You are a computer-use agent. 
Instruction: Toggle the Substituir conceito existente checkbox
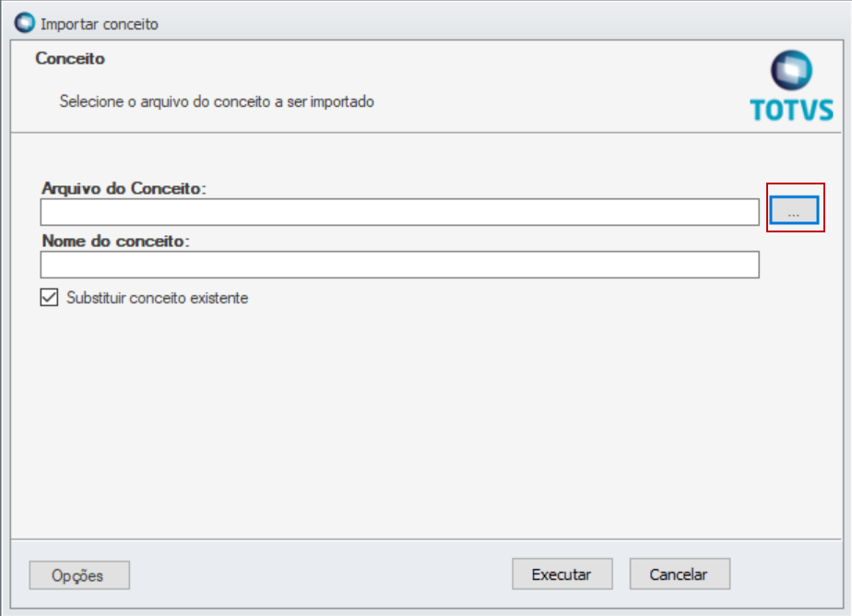[49, 297]
